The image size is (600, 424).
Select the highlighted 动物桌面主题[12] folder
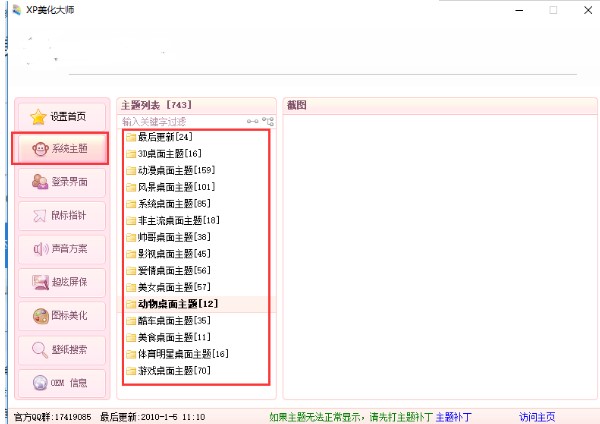(172, 304)
